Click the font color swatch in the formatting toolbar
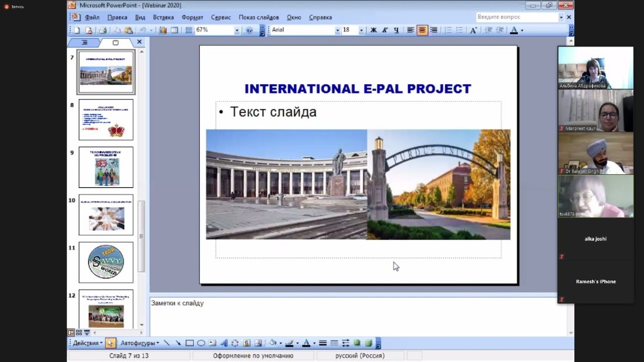 pos(515,30)
